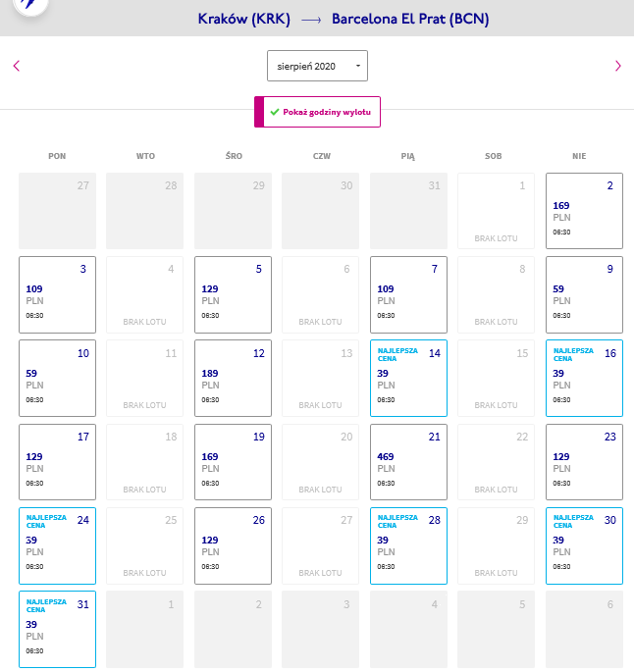Viewport: 634px width, 672px height.
Task: Go to next month with right arrow
Action: [x=617, y=66]
